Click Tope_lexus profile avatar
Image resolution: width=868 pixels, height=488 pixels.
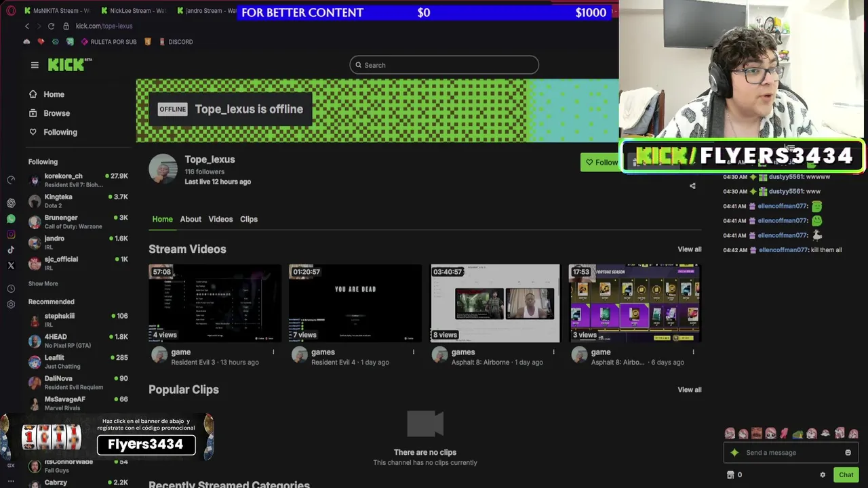[163, 169]
